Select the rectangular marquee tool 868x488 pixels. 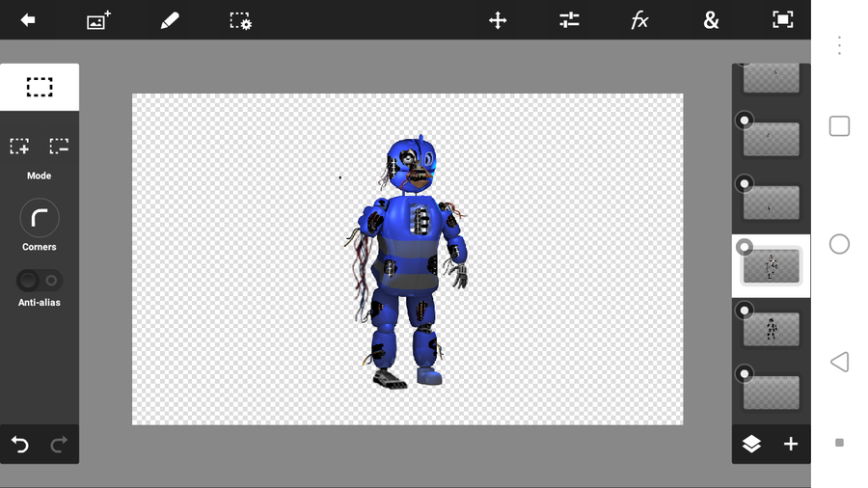coord(40,88)
